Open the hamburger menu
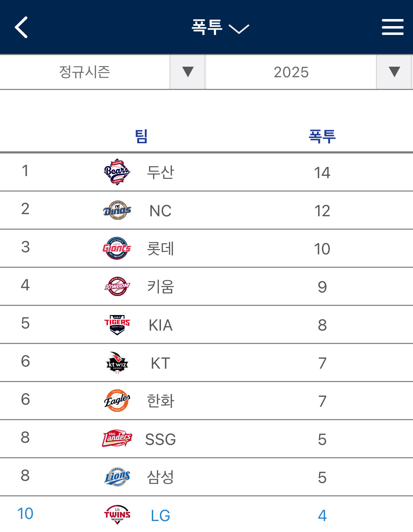Viewport: 413px width, 532px height. [393, 27]
